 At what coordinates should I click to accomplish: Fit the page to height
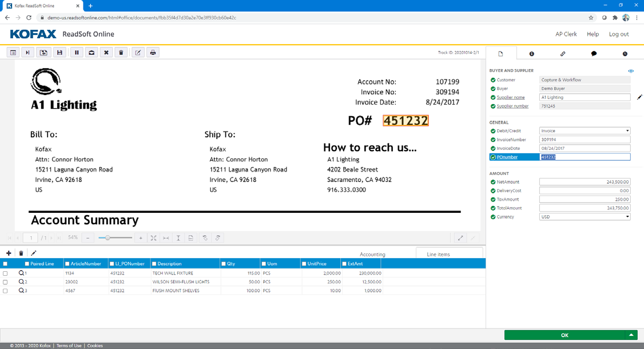[178, 238]
